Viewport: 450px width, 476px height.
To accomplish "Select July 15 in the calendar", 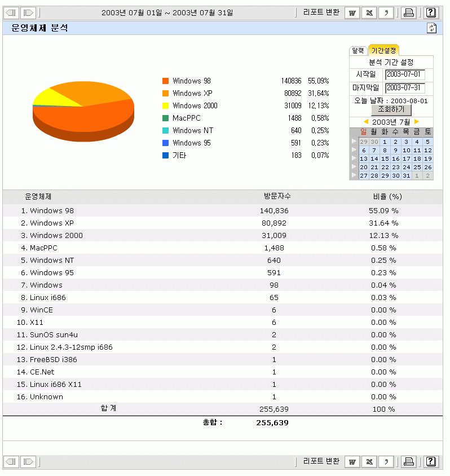I will pyautogui.click(x=385, y=158).
